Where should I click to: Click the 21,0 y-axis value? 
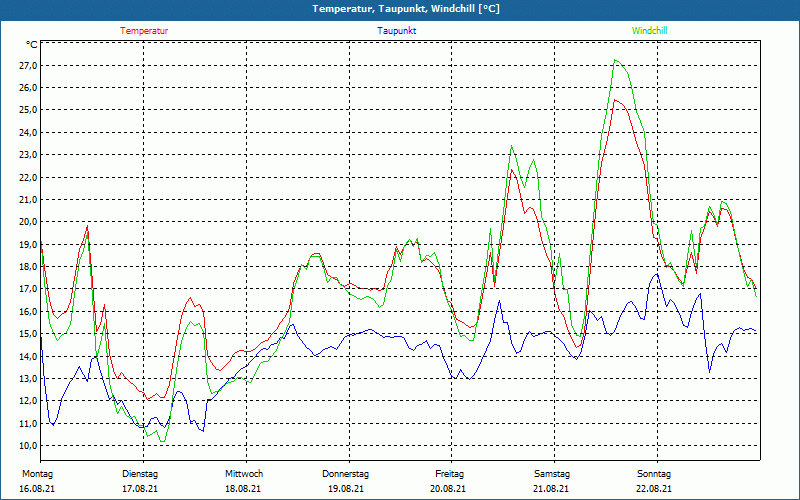tap(28, 199)
